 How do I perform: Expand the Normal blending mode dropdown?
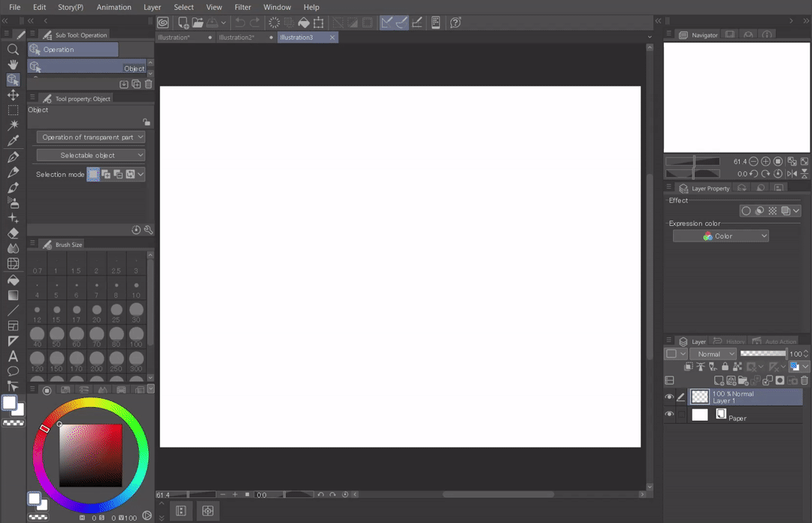[x=713, y=354]
